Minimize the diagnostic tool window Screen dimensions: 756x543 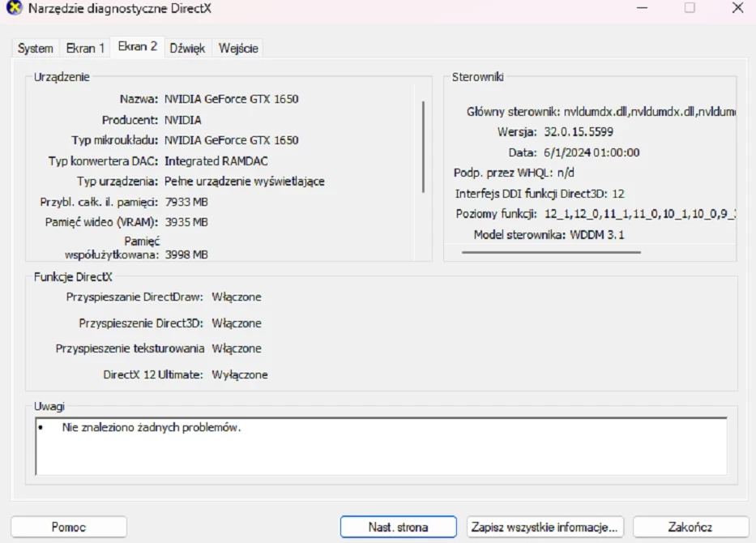pos(643,8)
